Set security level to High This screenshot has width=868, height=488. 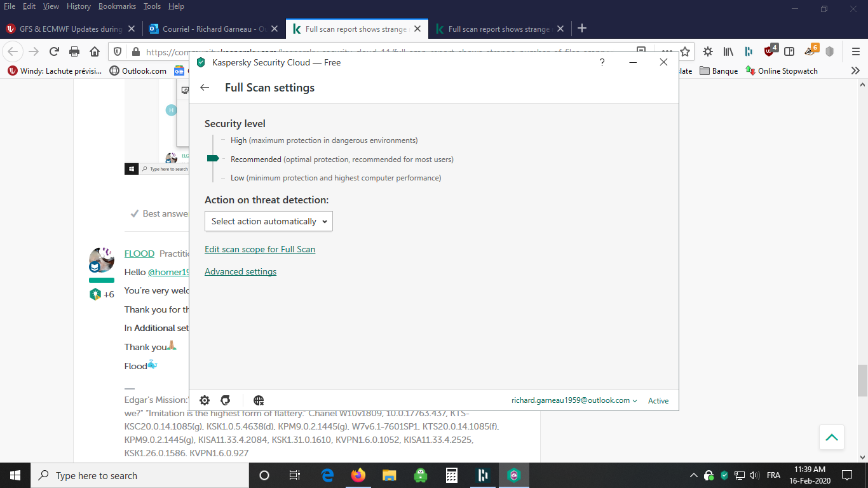click(x=324, y=140)
